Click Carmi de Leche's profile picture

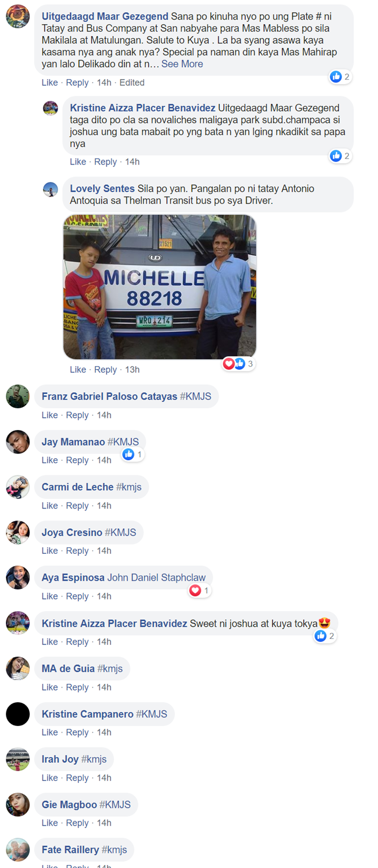pos(18,487)
